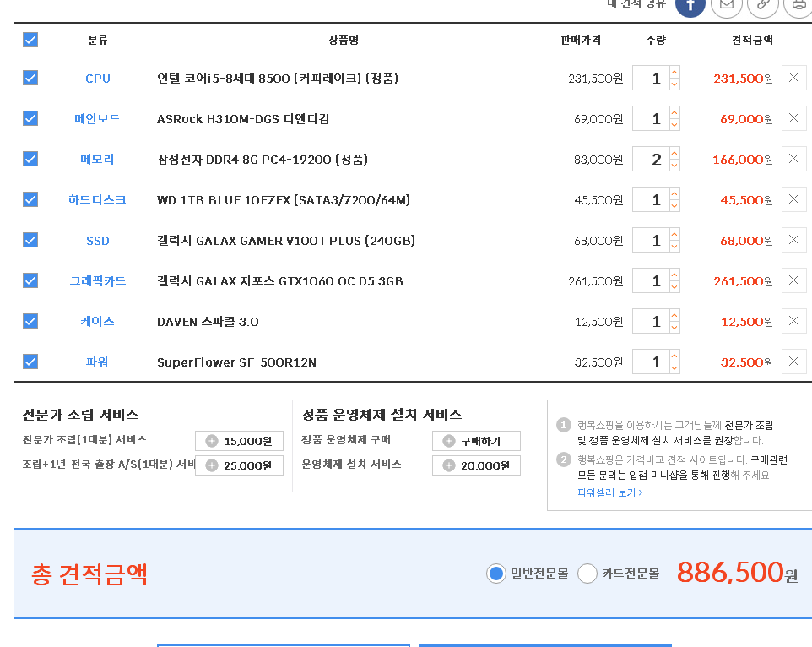812x647 pixels.
Task: Decrease 하드디스크 quantity with down arrow
Action: [x=674, y=205]
